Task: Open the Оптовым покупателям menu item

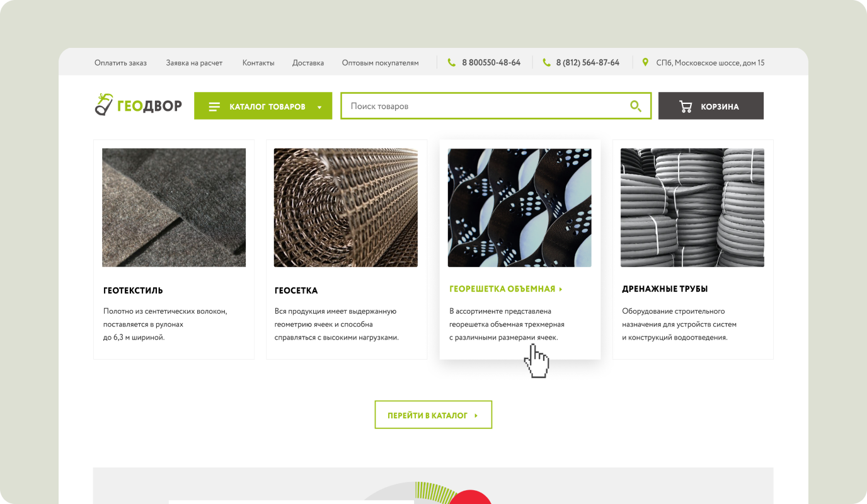Action: click(x=381, y=63)
